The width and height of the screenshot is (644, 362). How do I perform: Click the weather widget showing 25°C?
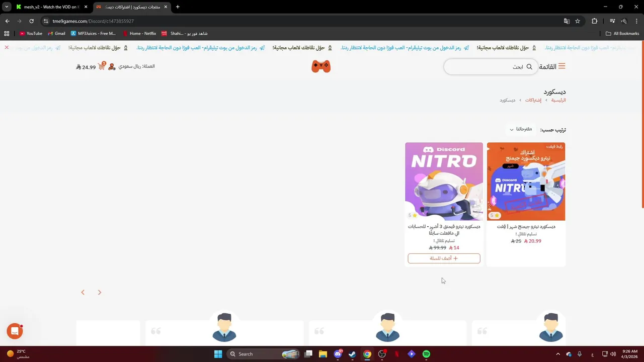tap(18, 354)
